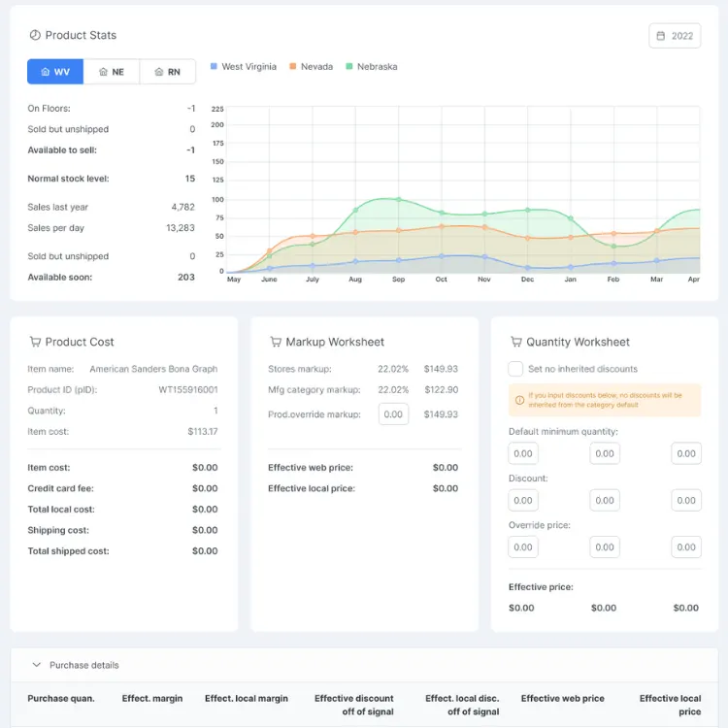The width and height of the screenshot is (728, 728).
Task: Click Nevada data point at Oct
Action: [x=442, y=226]
